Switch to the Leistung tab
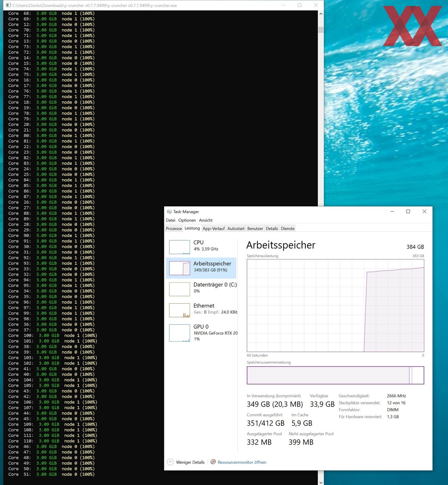This screenshot has width=448, height=485. coord(192,228)
